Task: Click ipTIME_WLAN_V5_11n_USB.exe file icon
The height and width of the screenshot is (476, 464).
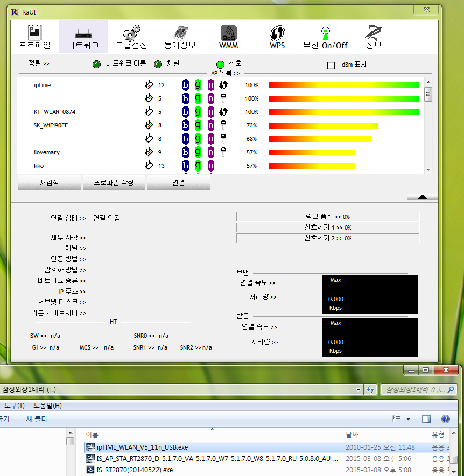Action: [90, 447]
